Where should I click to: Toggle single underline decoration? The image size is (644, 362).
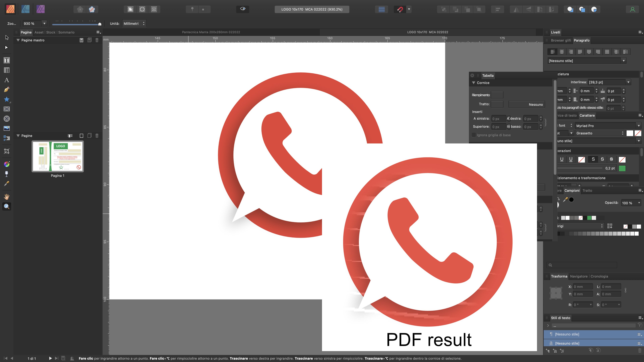pyautogui.click(x=562, y=159)
